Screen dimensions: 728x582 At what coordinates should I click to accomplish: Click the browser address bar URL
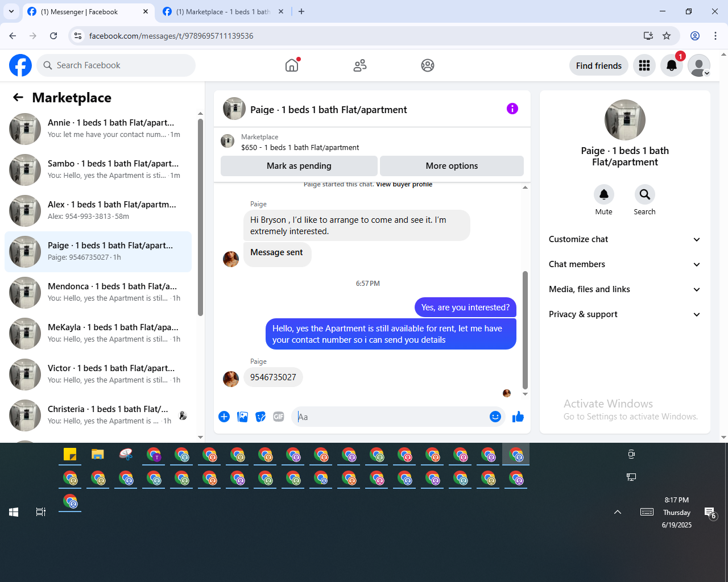pos(171,36)
